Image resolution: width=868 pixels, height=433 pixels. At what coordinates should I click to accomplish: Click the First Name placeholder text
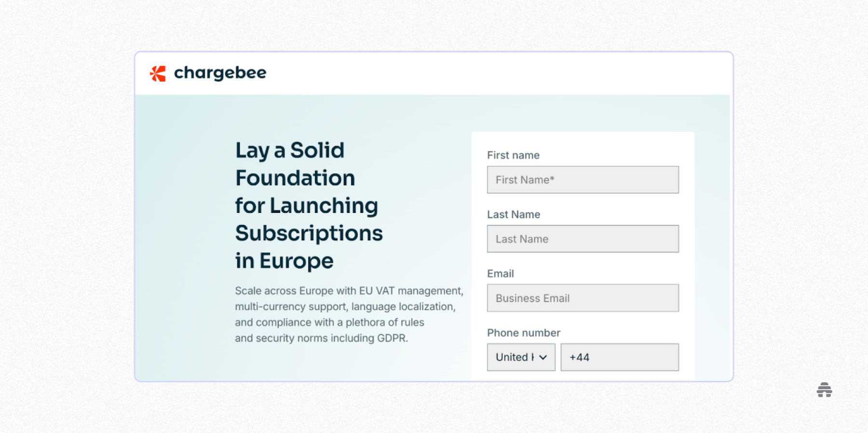pyautogui.click(x=524, y=179)
